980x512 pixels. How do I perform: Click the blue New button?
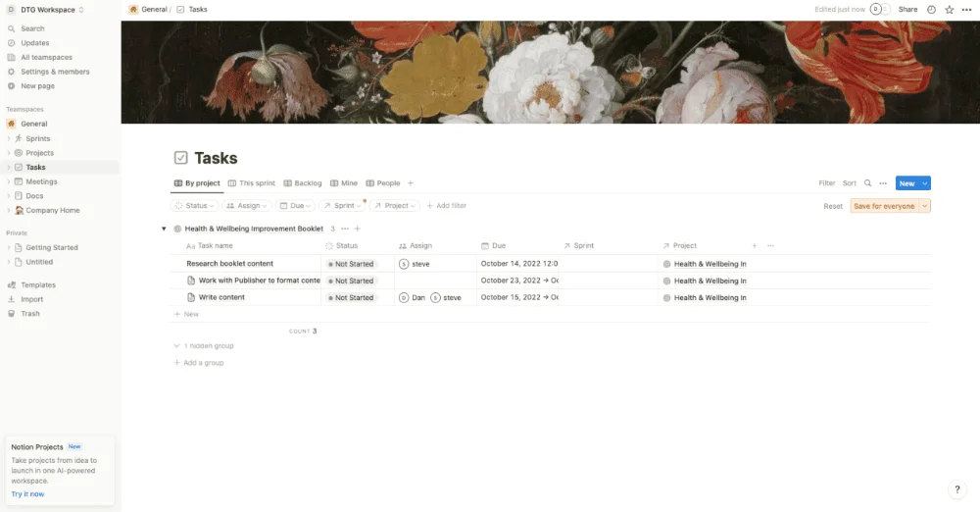pos(906,183)
